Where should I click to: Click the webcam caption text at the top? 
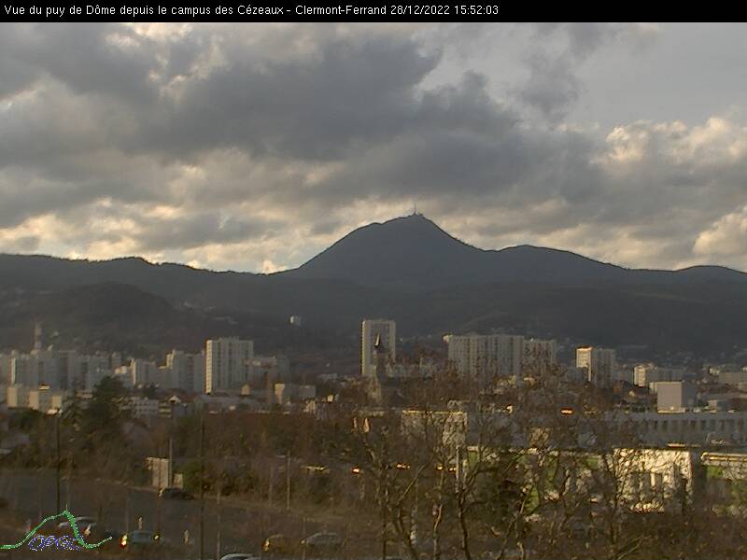pos(250,10)
